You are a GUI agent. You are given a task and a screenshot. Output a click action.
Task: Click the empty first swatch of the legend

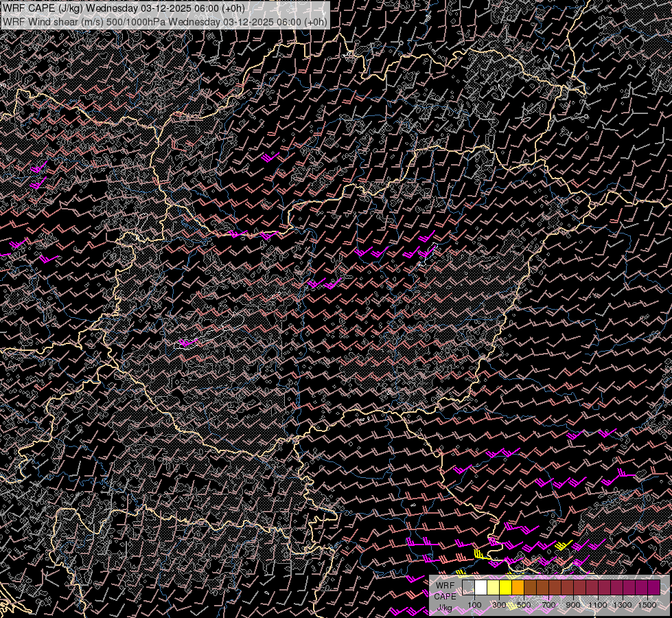[469, 587]
